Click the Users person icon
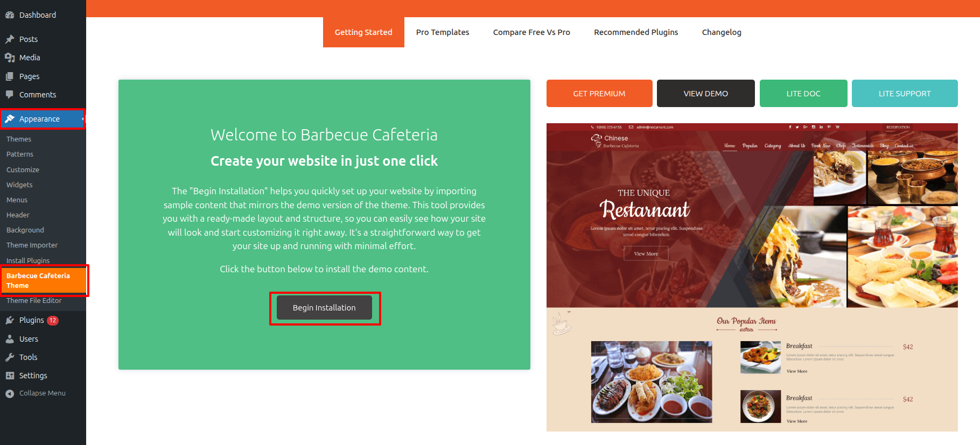 point(10,339)
